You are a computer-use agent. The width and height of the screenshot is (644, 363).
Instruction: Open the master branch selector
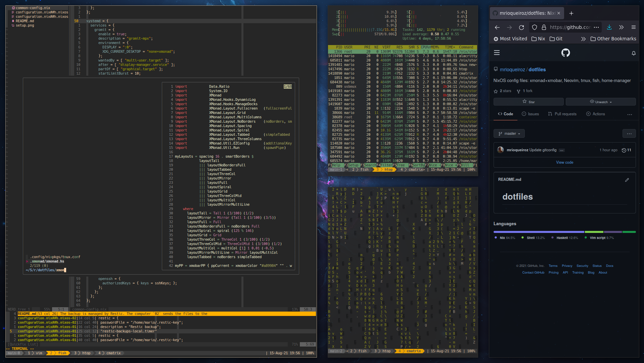tap(509, 134)
